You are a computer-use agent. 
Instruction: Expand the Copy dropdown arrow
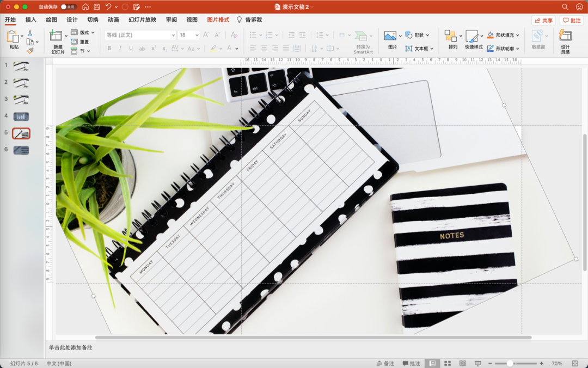tap(37, 42)
